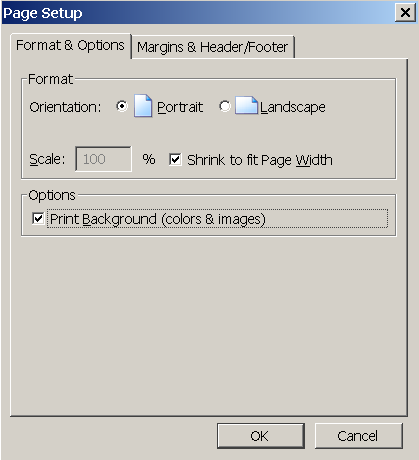Click the Portrait page icon
419x460 pixels.
click(x=143, y=106)
